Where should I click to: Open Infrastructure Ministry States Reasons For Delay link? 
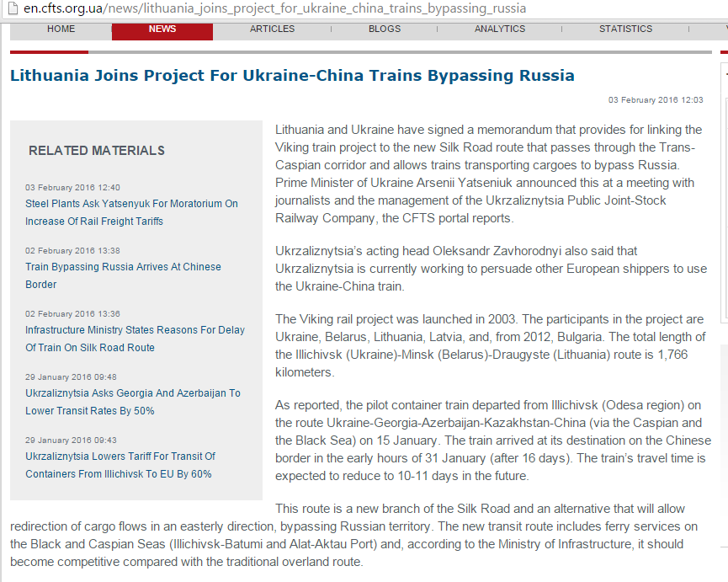(x=135, y=339)
